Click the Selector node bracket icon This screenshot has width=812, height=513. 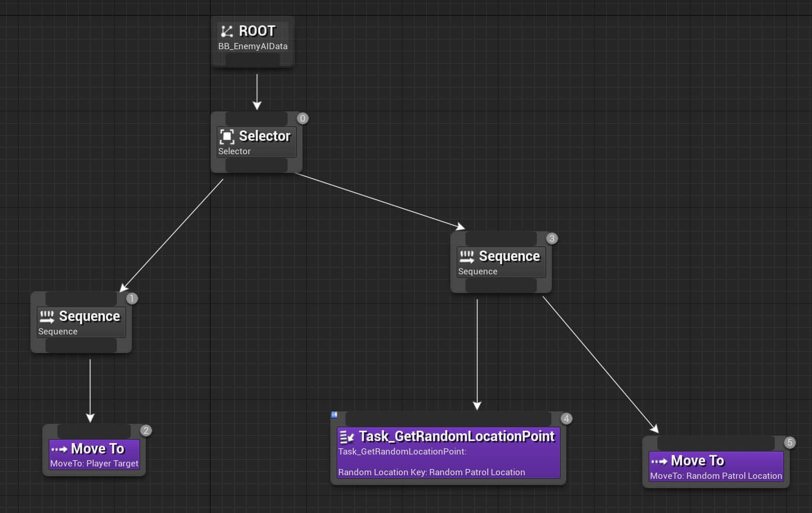pos(227,136)
